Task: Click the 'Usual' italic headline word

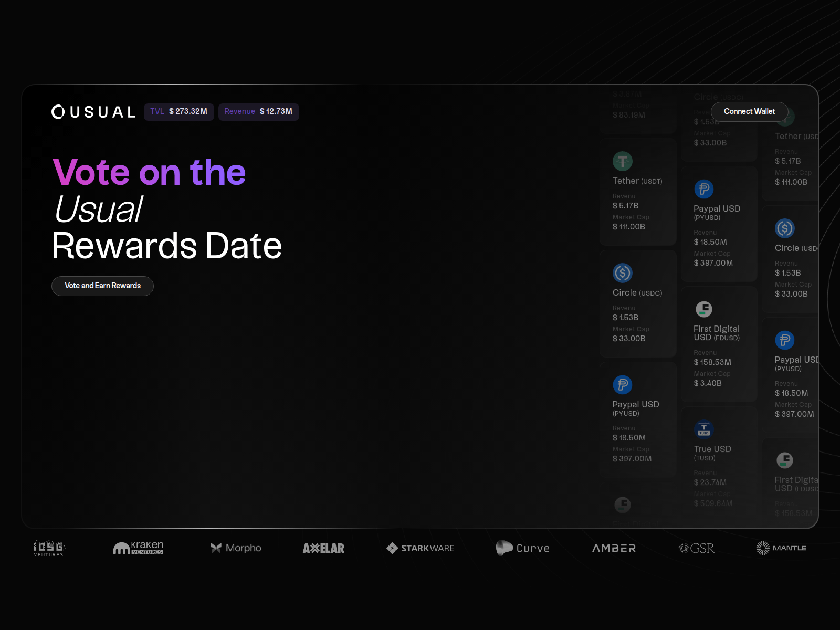Action: point(98,209)
